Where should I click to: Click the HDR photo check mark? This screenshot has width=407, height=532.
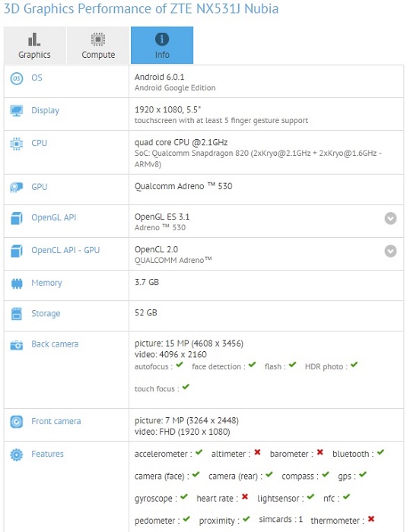(354, 365)
